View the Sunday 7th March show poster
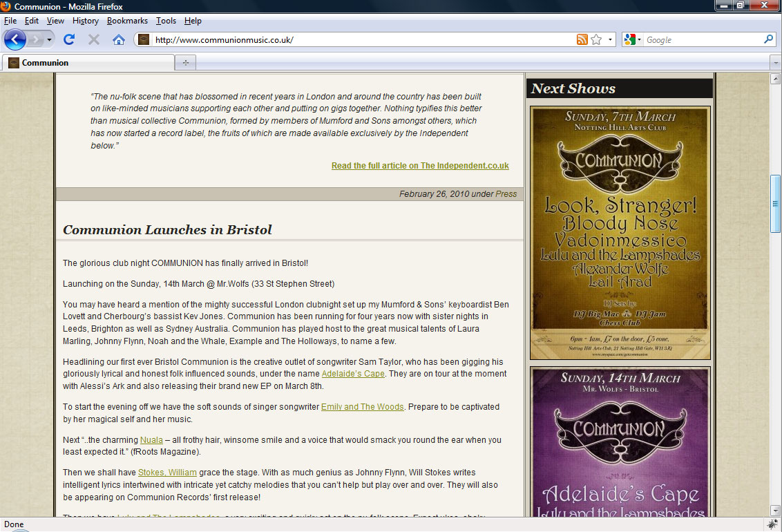This screenshot has height=532, width=782. 620,232
